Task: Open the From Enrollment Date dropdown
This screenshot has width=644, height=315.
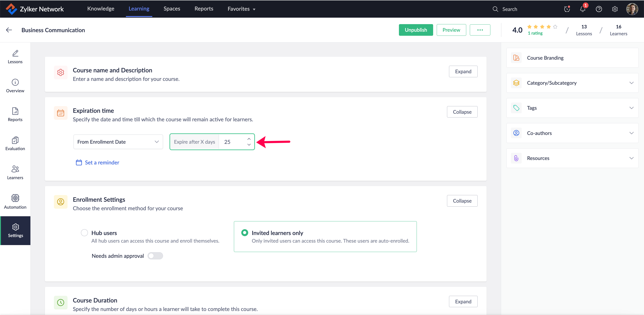Action: [x=118, y=142]
